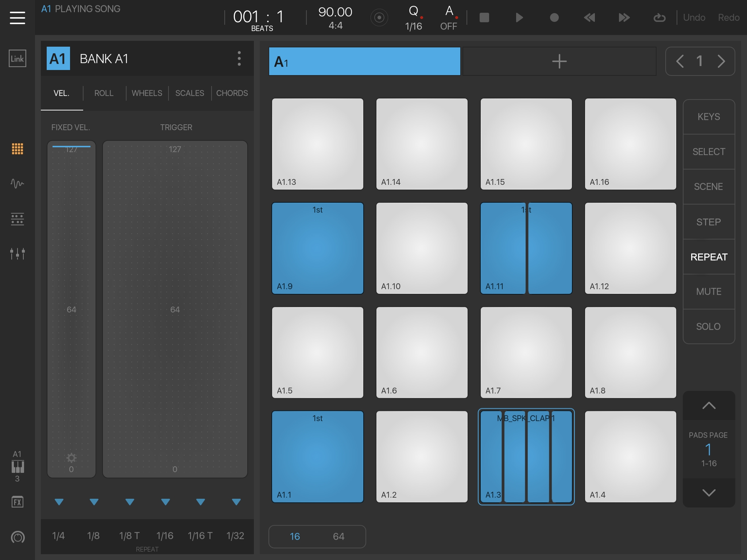Viewport: 747px width, 560px height.
Task: Open Bank A1 three-dot options menu
Action: pyautogui.click(x=239, y=58)
